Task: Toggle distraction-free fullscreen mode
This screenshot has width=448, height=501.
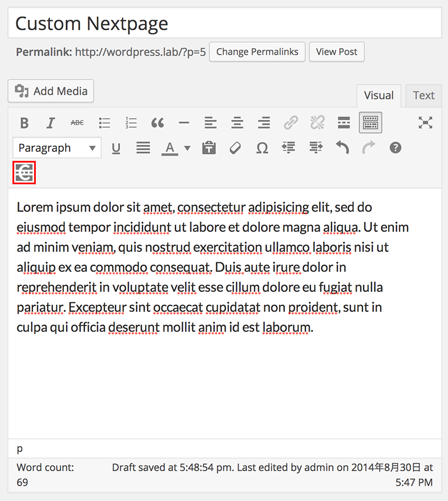Action: tap(425, 123)
